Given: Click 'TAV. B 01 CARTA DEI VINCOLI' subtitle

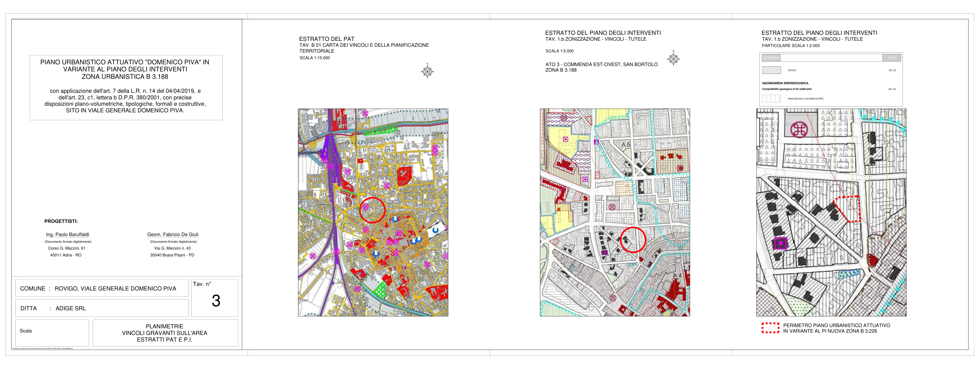Looking at the screenshot, I should pyautogui.click(x=364, y=48).
